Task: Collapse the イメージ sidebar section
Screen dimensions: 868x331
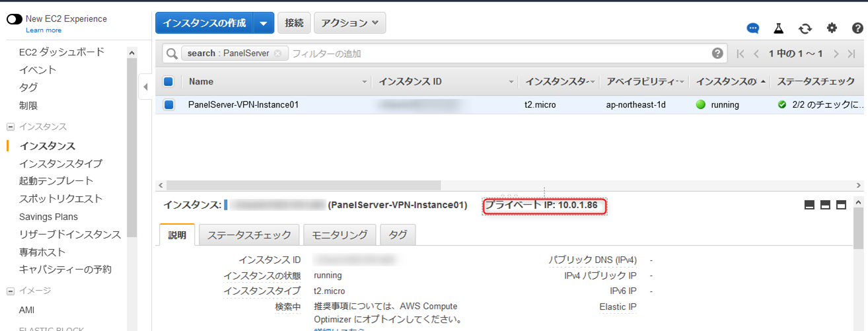Action: [x=11, y=291]
